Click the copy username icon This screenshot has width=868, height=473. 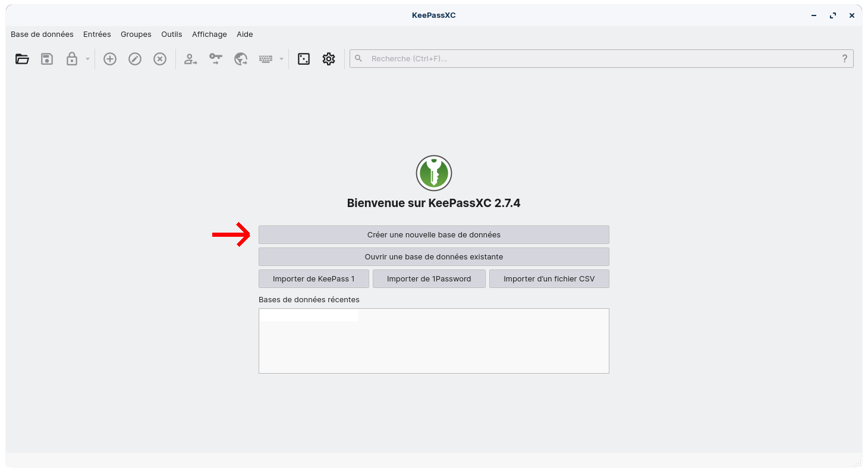190,59
